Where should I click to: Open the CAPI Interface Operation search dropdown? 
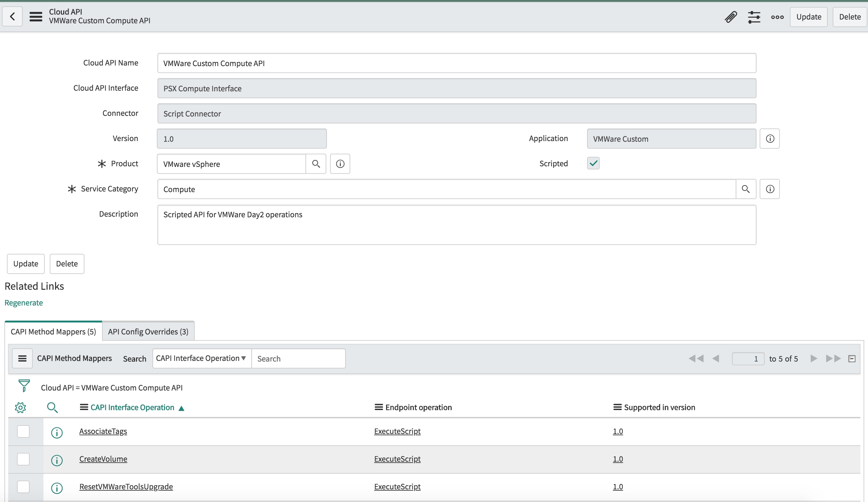202,358
